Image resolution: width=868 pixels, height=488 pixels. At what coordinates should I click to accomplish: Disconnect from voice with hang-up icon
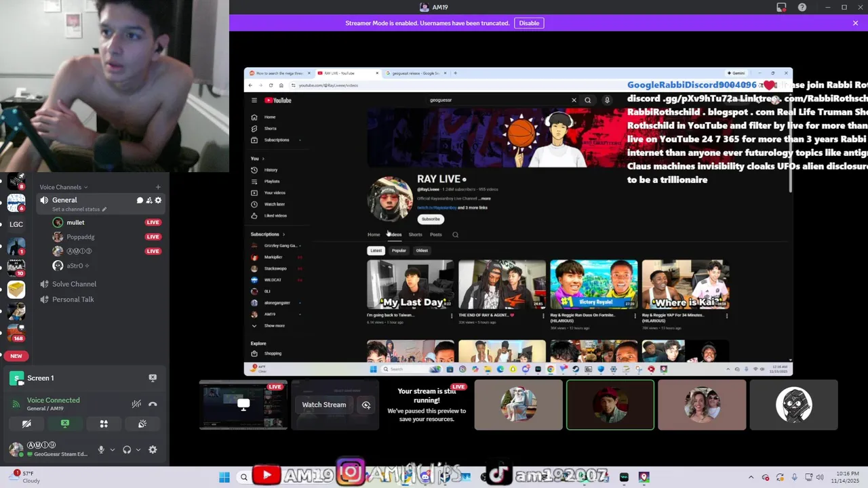tap(153, 404)
